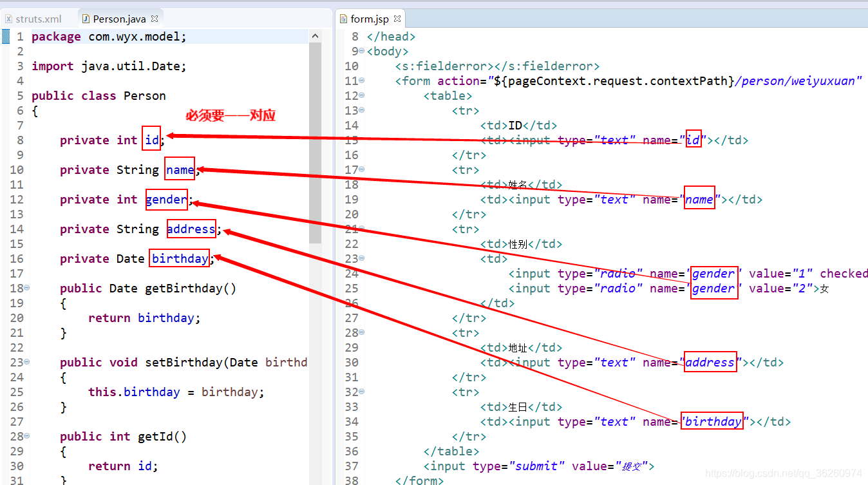868x485 pixels.
Task: Collapse the tr block at line 32
Action: point(362,392)
